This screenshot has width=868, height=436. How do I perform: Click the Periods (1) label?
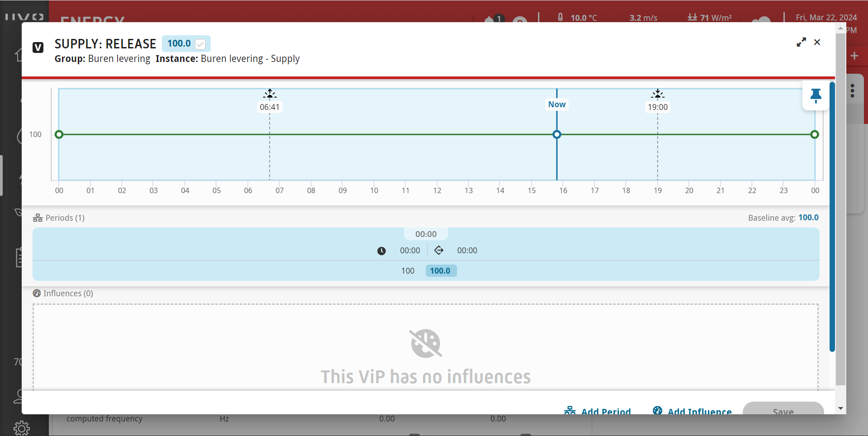pos(65,218)
